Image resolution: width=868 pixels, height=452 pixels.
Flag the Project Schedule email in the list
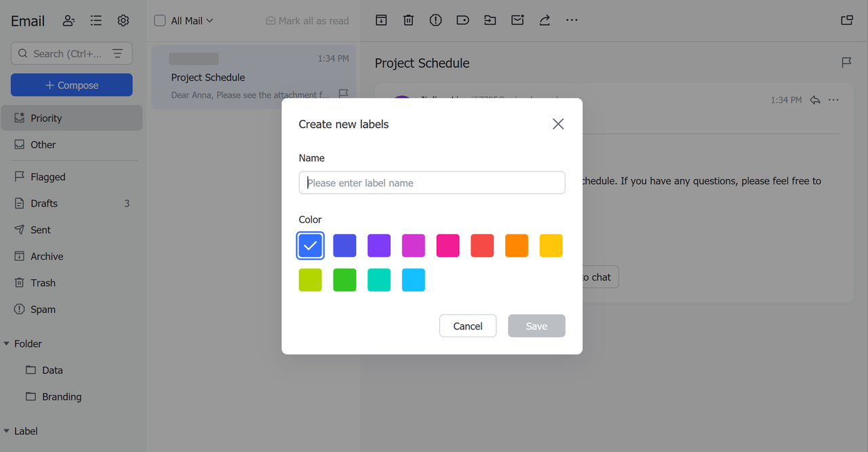coord(343,94)
